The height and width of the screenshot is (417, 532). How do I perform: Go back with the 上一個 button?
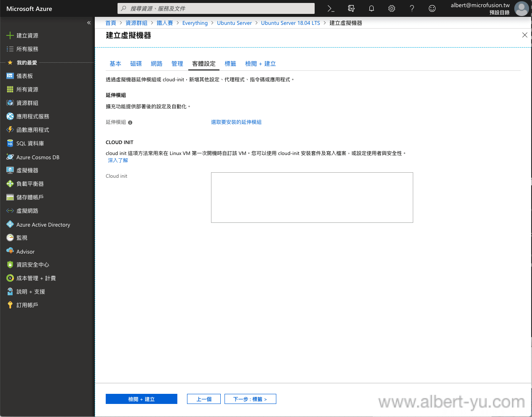[204, 399]
